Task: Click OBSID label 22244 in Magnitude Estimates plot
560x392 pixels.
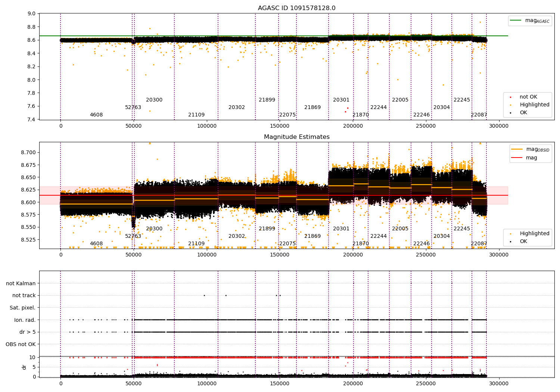Action: [x=379, y=236]
